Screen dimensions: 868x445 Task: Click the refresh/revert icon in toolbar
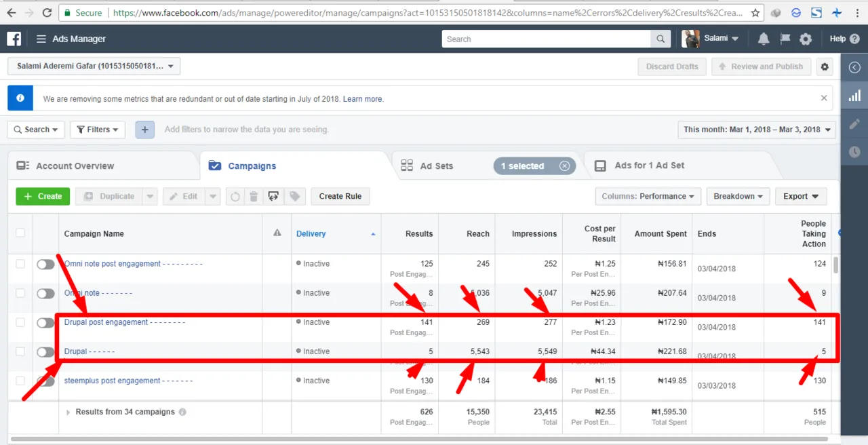(235, 197)
